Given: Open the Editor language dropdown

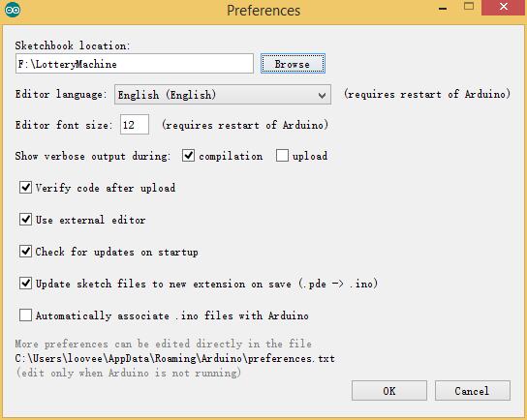Looking at the screenshot, I should 223,94.
